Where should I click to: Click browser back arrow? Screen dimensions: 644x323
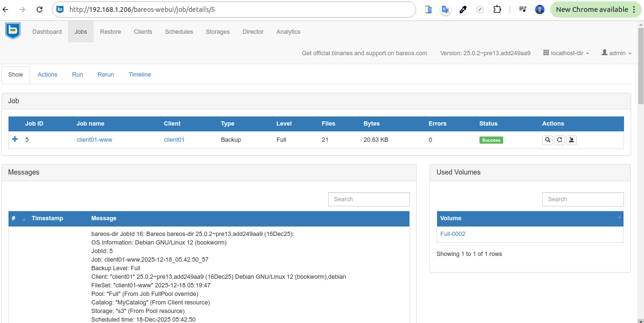6,10
